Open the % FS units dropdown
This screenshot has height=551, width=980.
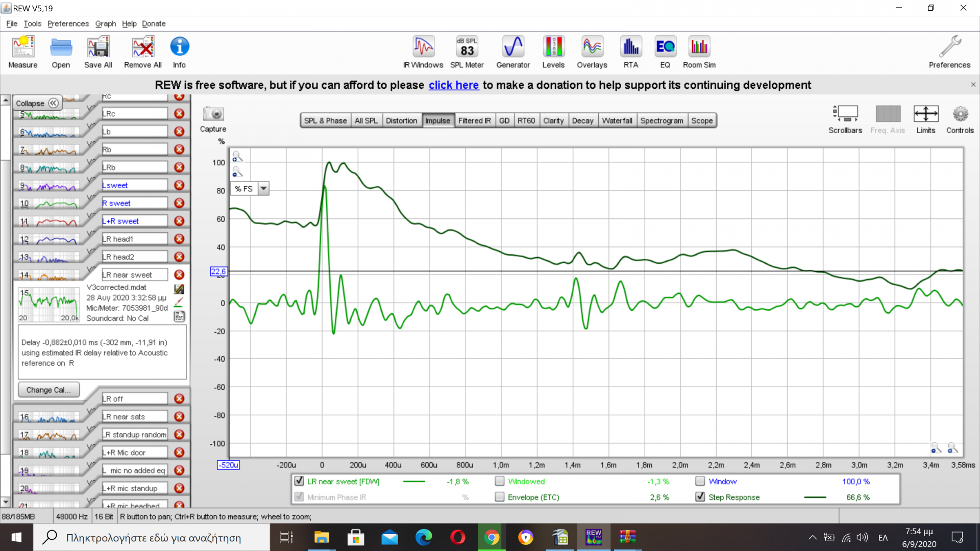coord(263,188)
